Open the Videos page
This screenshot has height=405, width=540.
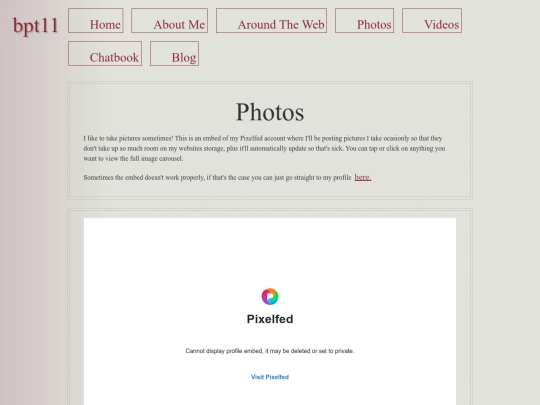pos(432,21)
